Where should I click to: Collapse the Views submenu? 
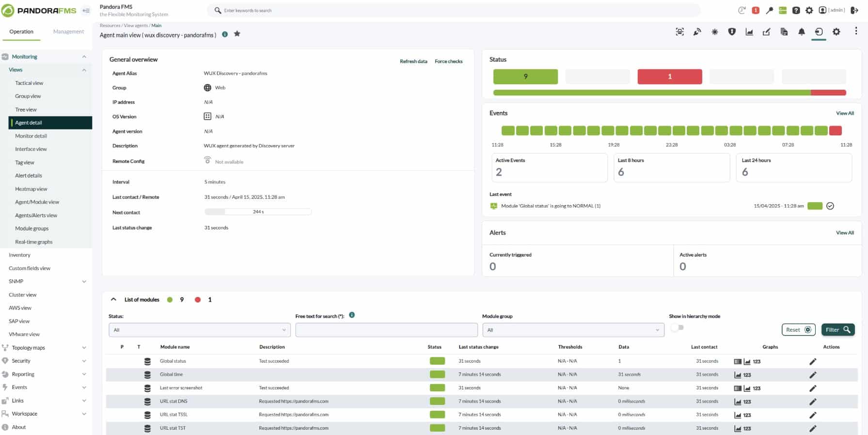(84, 70)
